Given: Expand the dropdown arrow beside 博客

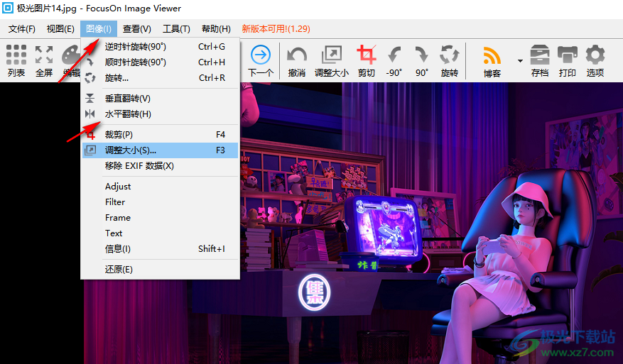Looking at the screenshot, I should click(x=520, y=61).
